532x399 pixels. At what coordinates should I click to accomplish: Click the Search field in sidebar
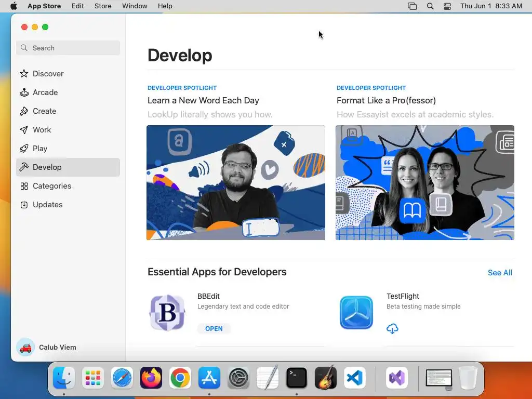[x=68, y=48]
